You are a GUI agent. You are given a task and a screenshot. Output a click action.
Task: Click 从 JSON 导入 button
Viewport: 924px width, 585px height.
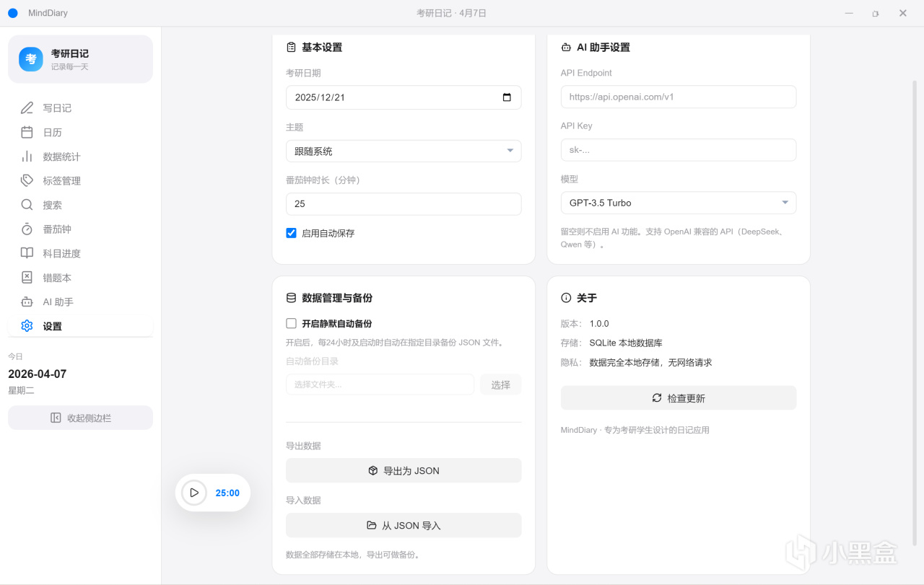coord(404,525)
